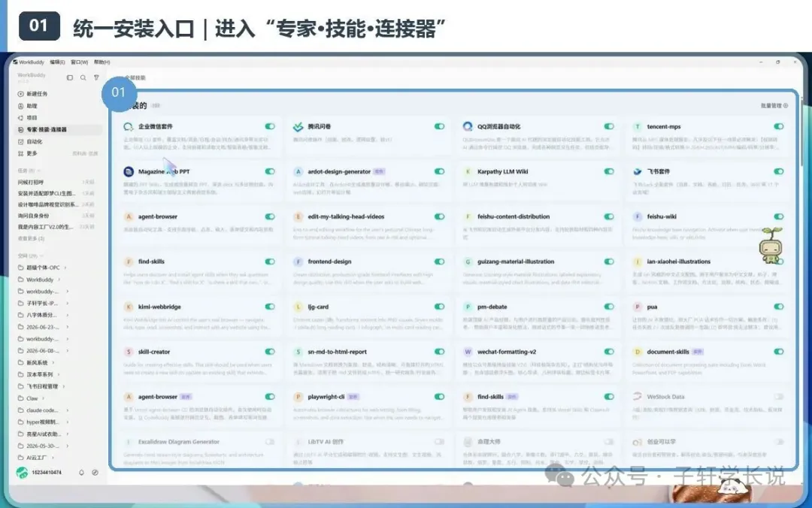Image resolution: width=812 pixels, height=508 pixels.
Task: Open the 助理 assistant icon in sidebar
Action: pyautogui.click(x=21, y=106)
